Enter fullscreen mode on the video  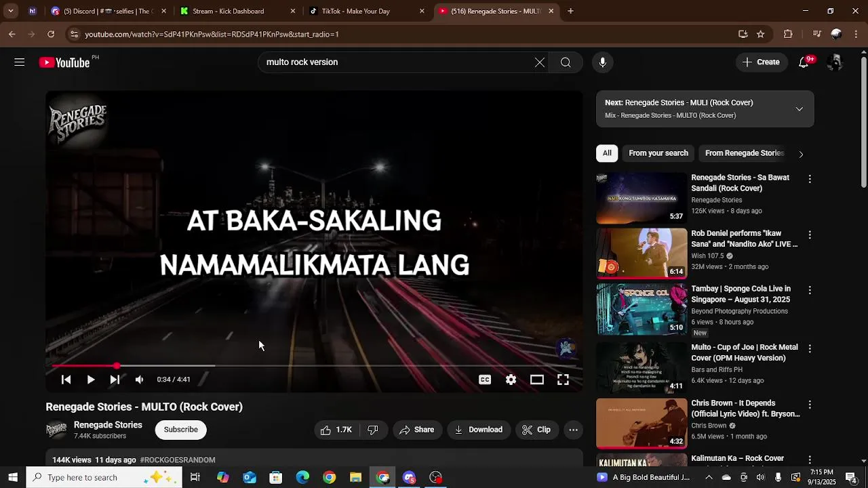tap(563, 380)
